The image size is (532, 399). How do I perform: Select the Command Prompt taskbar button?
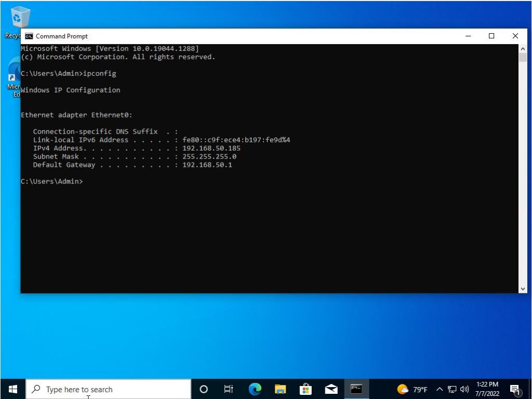tap(356, 389)
